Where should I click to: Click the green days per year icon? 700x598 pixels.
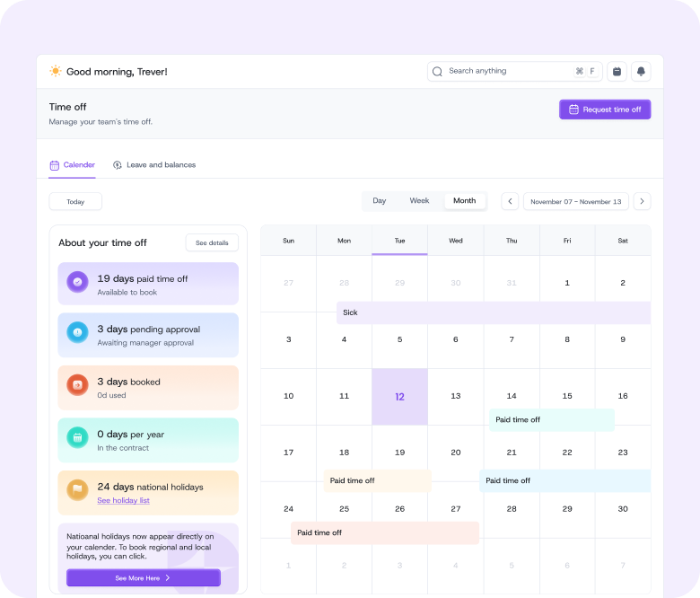tap(77, 437)
